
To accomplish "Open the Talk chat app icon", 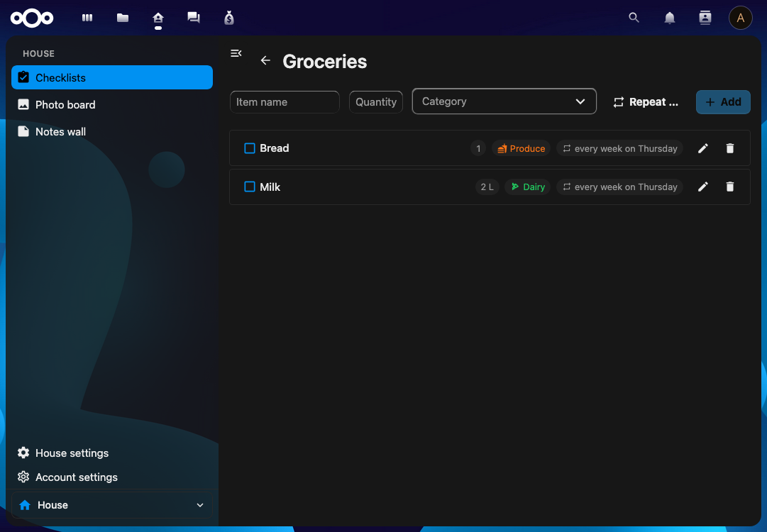I will 193,18.
